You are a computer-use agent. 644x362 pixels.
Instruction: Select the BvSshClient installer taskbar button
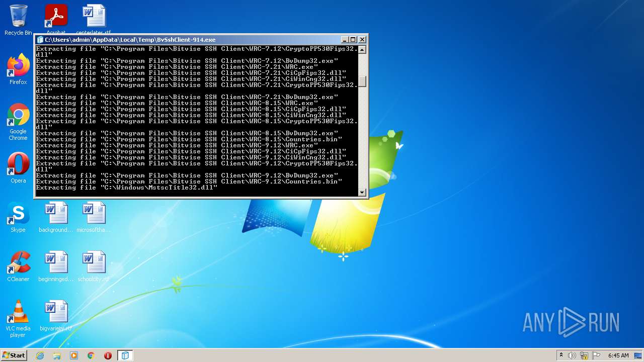coord(125,355)
